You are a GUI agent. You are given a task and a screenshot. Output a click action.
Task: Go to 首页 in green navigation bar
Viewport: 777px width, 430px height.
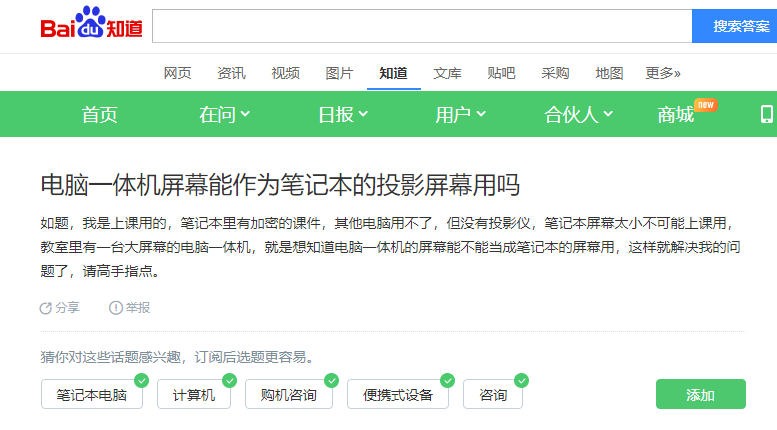(x=100, y=115)
